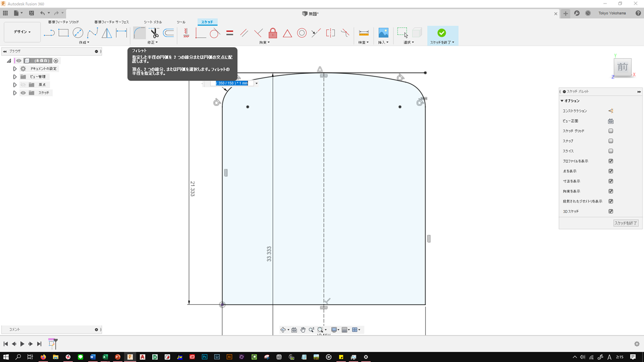Viewport: 644px width, 362px height.
Task: Uncheck the 寸法を表示 checkbox
Action: coord(611,182)
